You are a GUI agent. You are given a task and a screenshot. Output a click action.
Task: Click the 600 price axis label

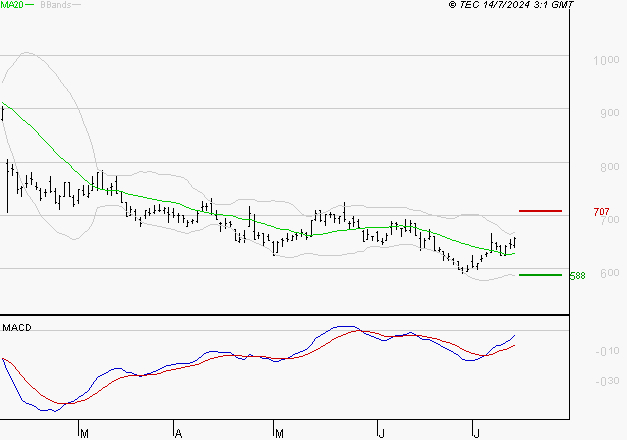point(609,273)
